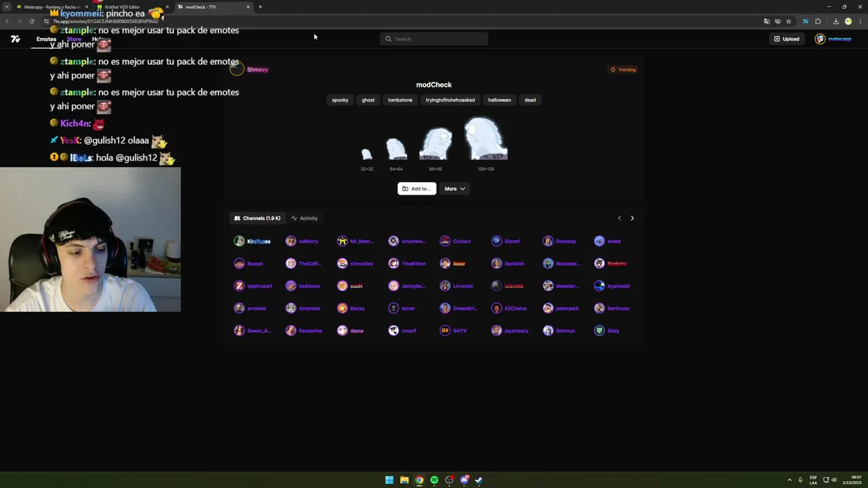Open solBerry channel
The image size is (868, 488).
click(x=302, y=241)
